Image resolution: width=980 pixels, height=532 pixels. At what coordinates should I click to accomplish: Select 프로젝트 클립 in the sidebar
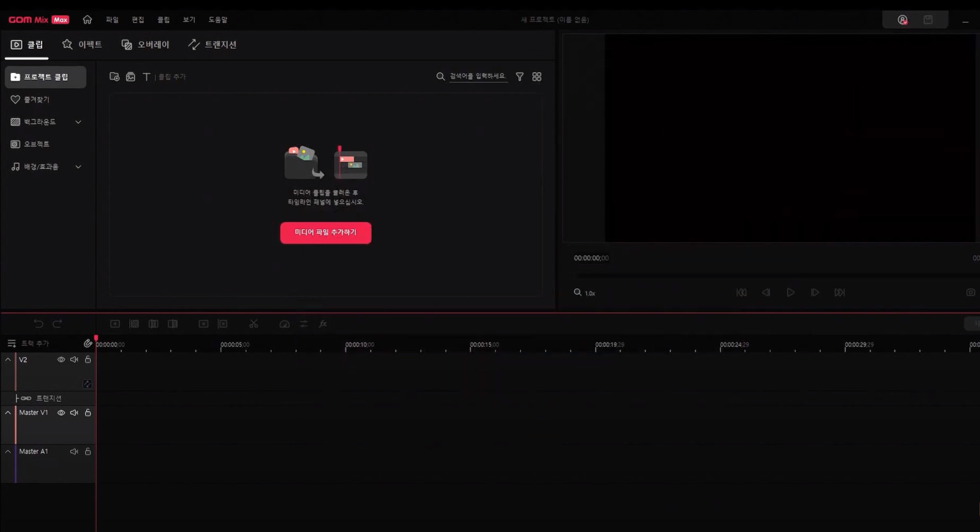(x=46, y=77)
